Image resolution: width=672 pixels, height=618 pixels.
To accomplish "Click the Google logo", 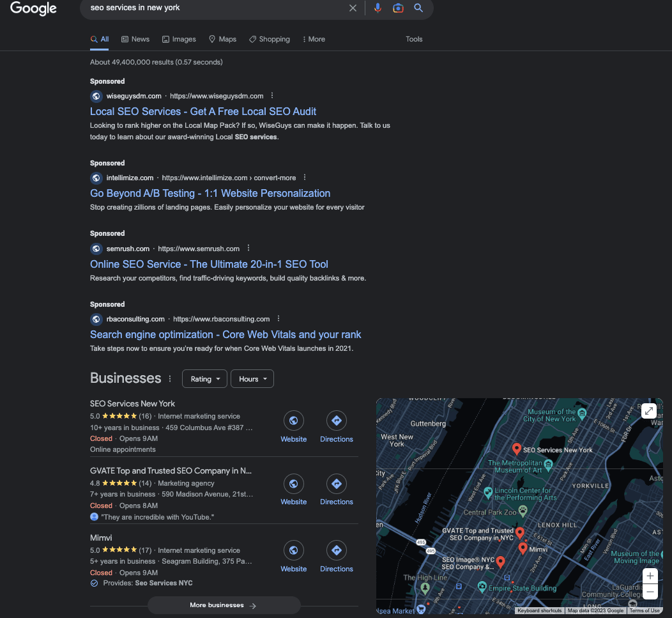I will (33, 8).
